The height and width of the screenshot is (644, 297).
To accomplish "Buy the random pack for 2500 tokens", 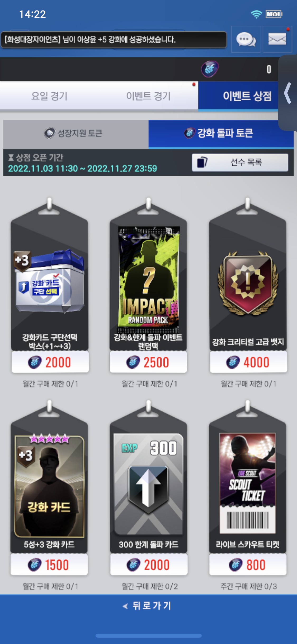I will (148, 362).
